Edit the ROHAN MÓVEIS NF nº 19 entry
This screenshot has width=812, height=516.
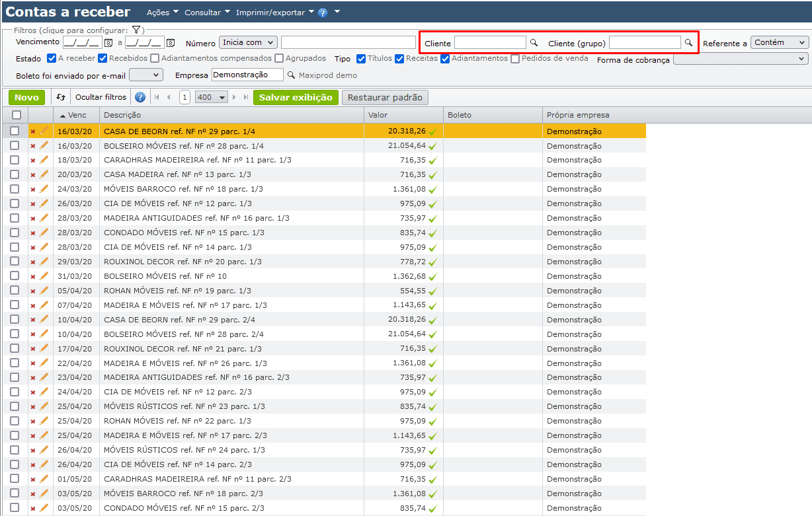click(x=44, y=291)
